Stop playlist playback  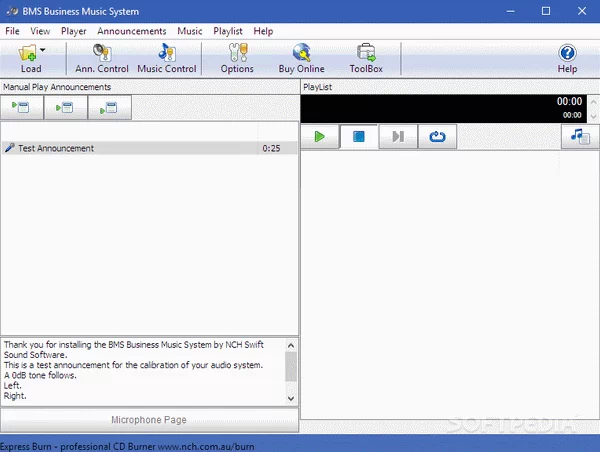point(359,137)
